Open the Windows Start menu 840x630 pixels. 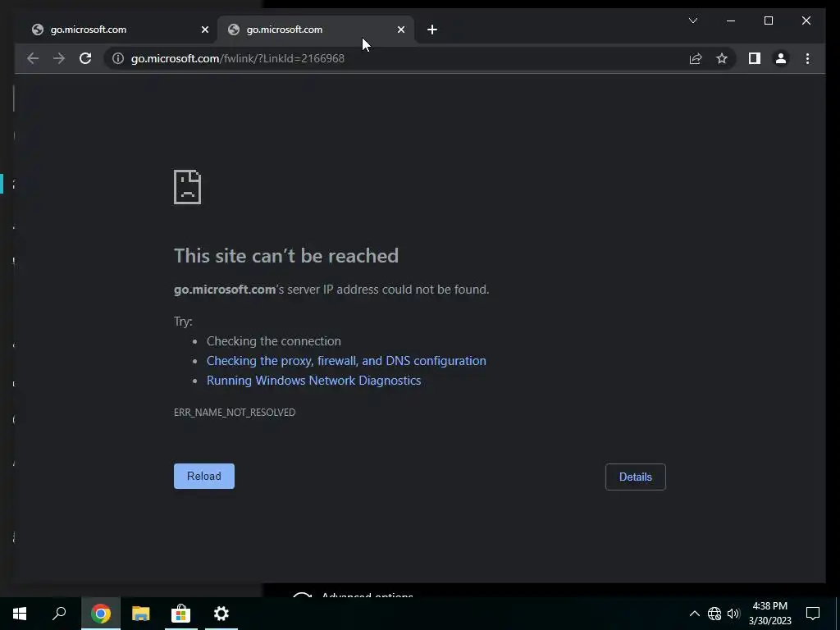[20, 614]
